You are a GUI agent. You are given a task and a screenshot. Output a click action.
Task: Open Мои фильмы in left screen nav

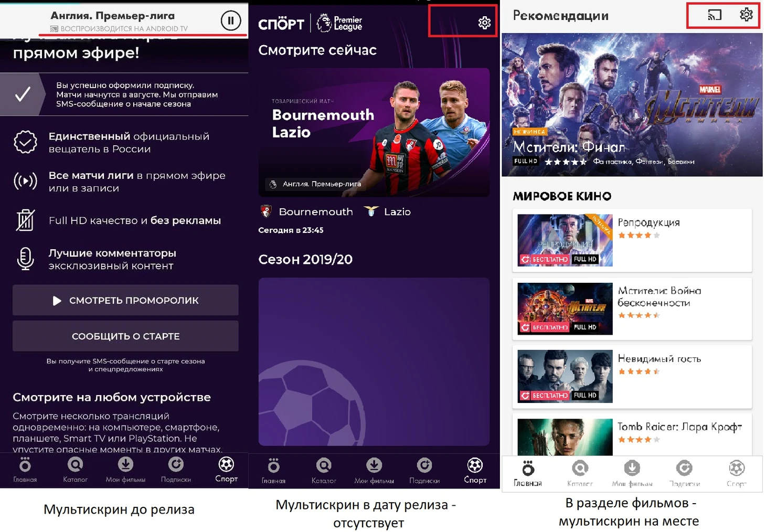[125, 470]
